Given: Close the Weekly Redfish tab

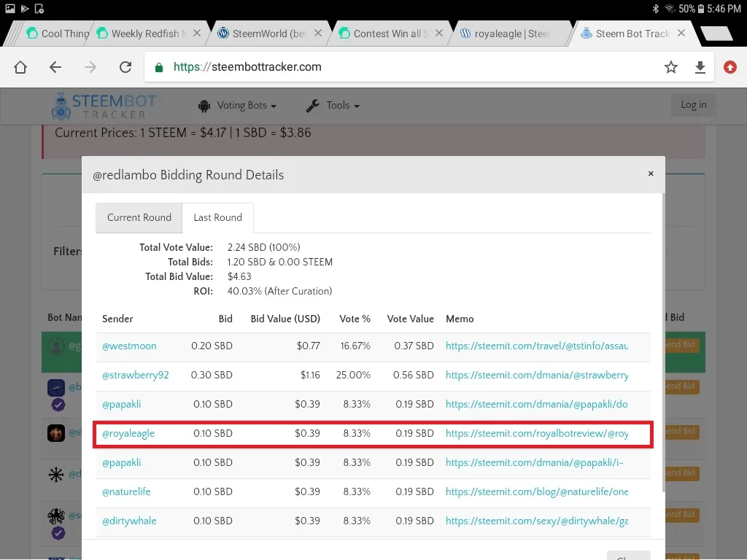Looking at the screenshot, I should click(197, 34).
